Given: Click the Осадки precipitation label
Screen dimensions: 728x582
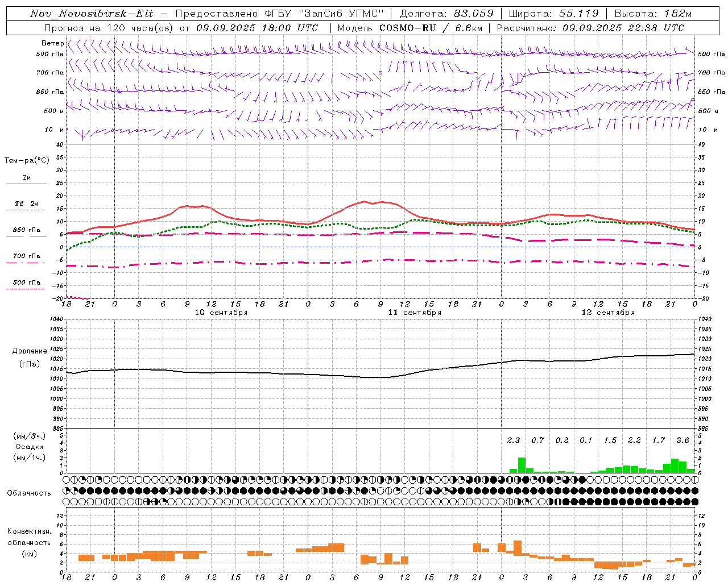Looking at the screenshot, I should tap(30, 447).
